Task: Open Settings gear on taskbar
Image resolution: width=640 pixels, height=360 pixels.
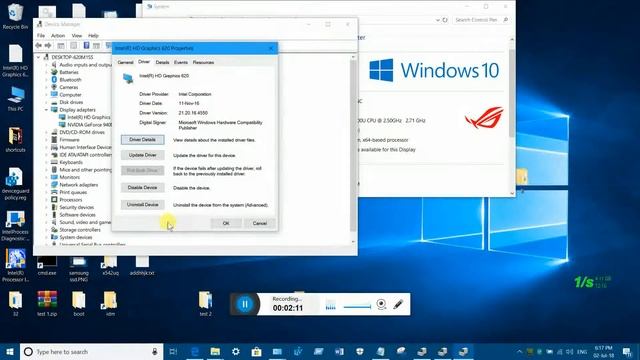Action: point(236,352)
